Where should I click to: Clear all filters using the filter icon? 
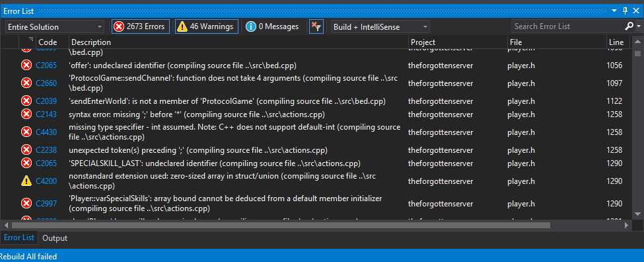tap(316, 26)
